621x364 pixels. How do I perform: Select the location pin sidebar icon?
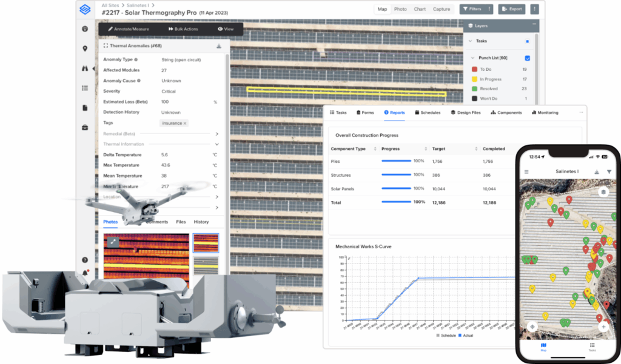85,48
